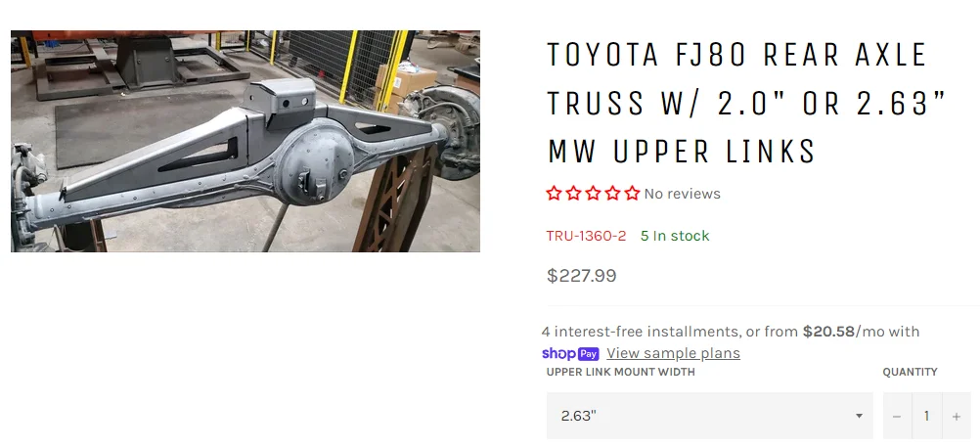
Task: Click the TRU-1360-2 SKU text
Action: (586, 236)
